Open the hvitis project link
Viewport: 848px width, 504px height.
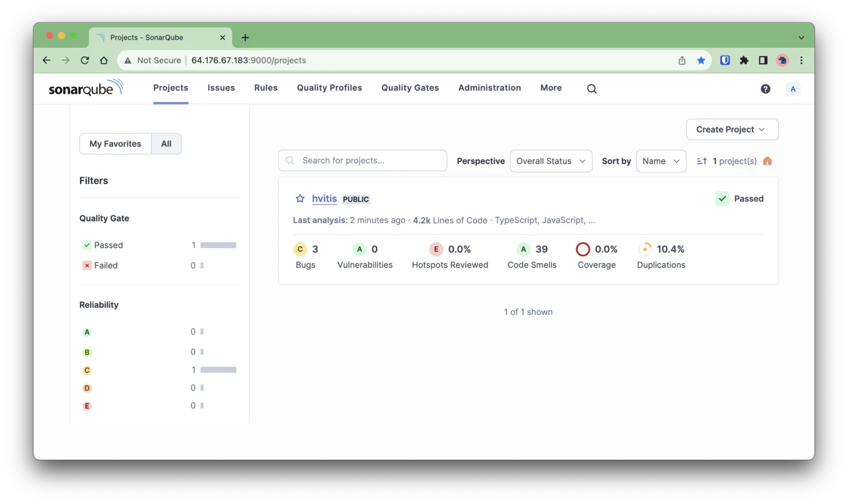pos(324,199)
